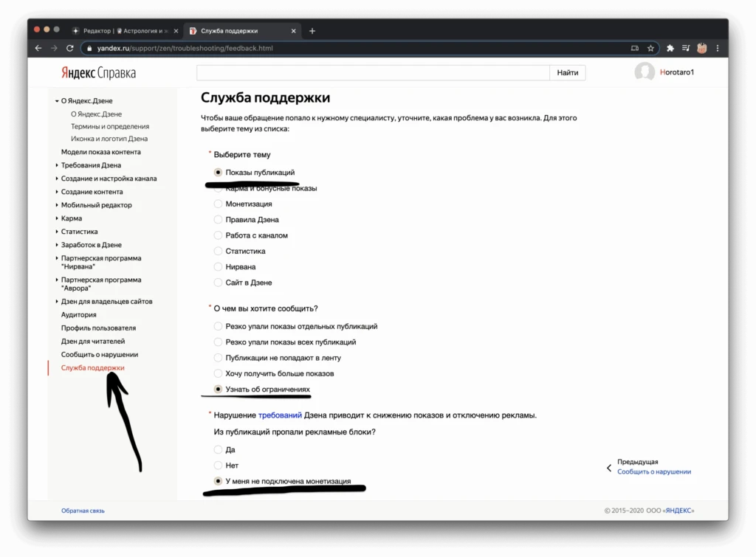Switch to the Редактор Астрология tab
The image size is (756, 557).
124,31
